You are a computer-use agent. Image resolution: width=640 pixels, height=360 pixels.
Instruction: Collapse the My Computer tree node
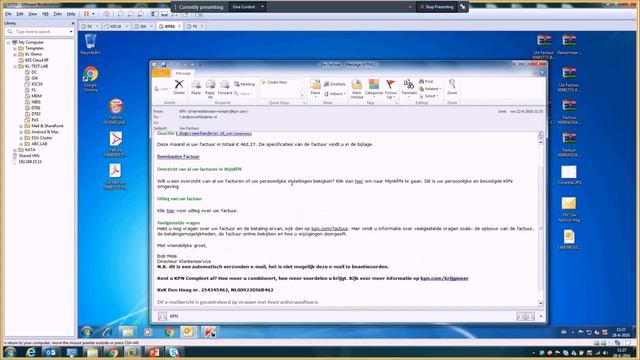(x=9, y=42)
